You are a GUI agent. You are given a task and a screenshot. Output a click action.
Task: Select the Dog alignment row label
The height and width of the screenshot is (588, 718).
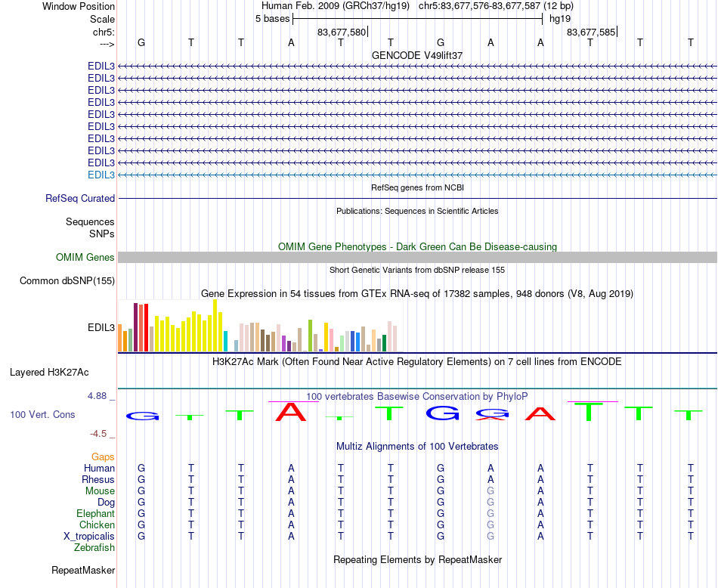pyautogui.click(x=107, y=503)
